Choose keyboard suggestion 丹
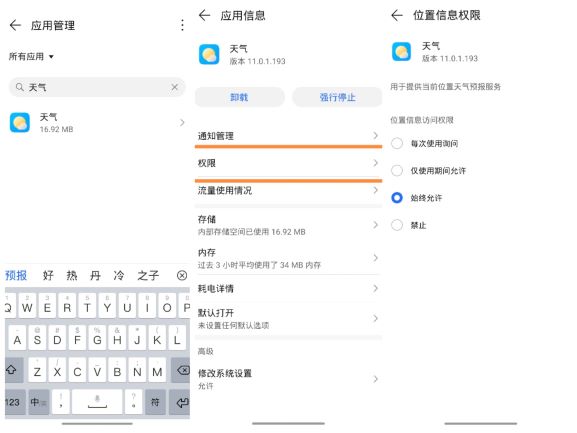Viewport: 577px width, 433px height. 95,275
